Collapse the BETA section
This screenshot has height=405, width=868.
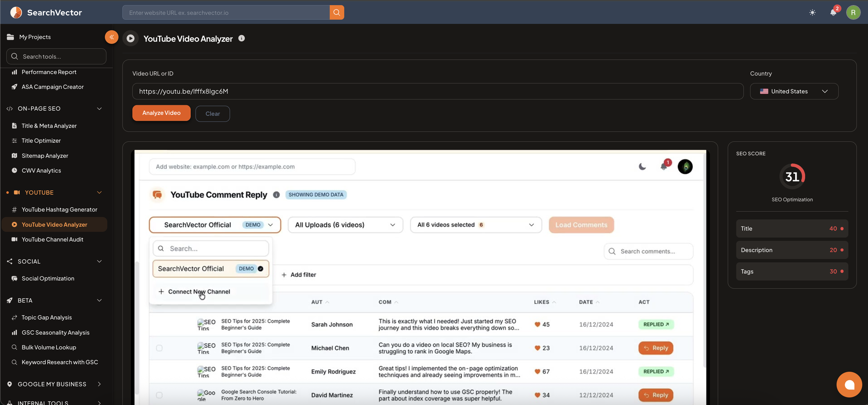pos(99,300)
